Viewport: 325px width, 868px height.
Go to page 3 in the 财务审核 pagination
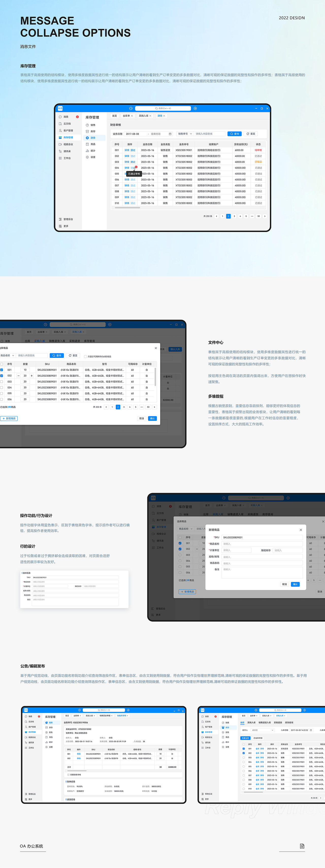(x=234, y=216)
